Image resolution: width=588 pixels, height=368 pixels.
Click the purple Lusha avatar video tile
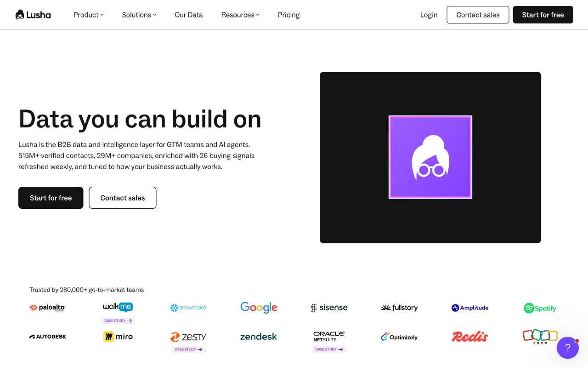click(x=430, y=157)
